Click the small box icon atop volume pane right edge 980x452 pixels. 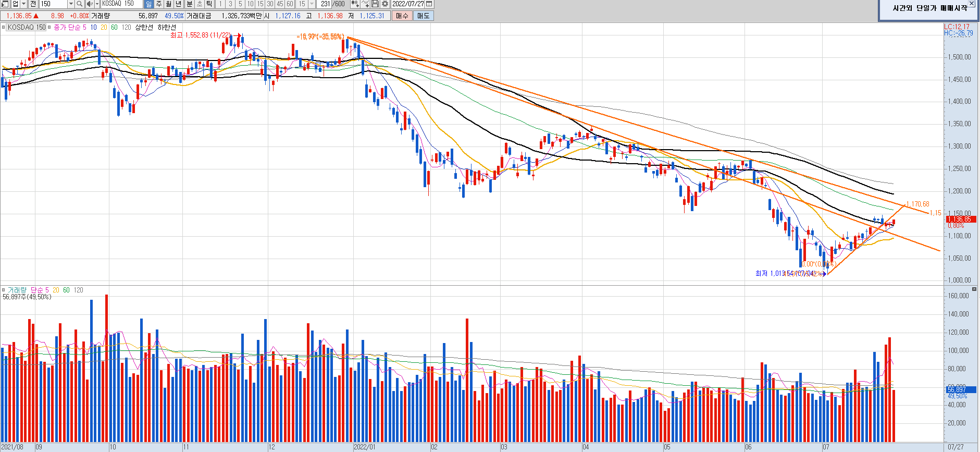[974, 289]
